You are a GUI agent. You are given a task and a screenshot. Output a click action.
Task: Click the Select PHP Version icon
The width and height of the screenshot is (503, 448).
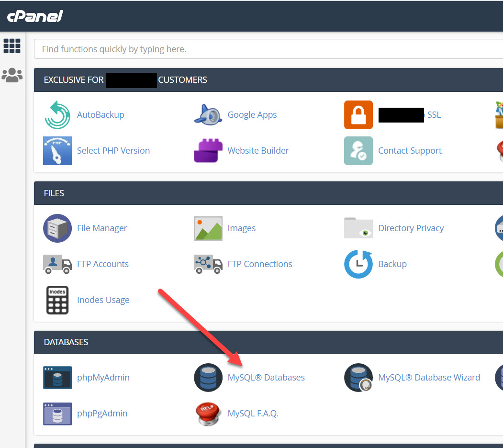point(57,151)
